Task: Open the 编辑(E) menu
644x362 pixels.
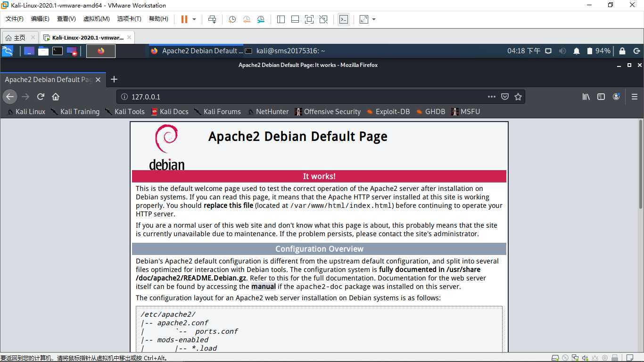Action: (40, 19)
